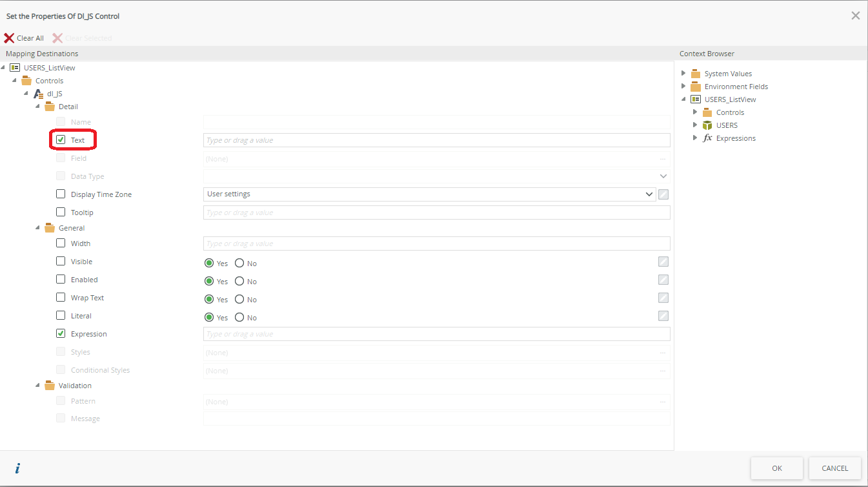The image size is (868, 487).
Task: Click the System Values folder icon
Action: tap(696, 74)
